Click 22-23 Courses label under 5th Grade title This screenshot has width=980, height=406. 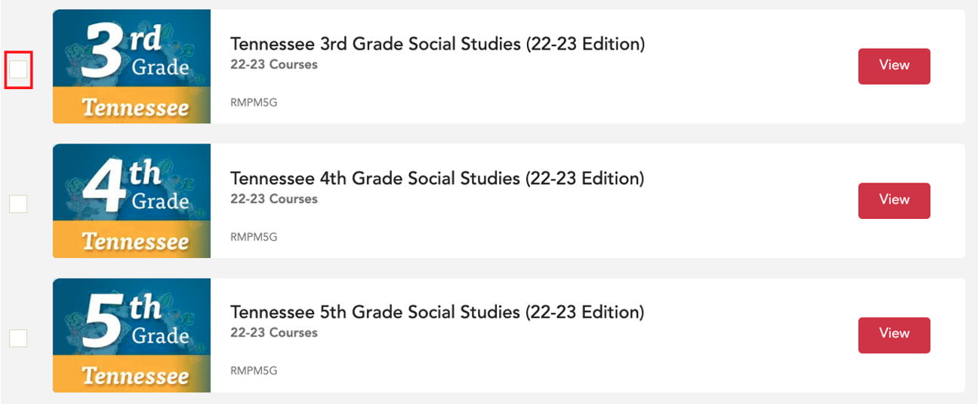274,333
